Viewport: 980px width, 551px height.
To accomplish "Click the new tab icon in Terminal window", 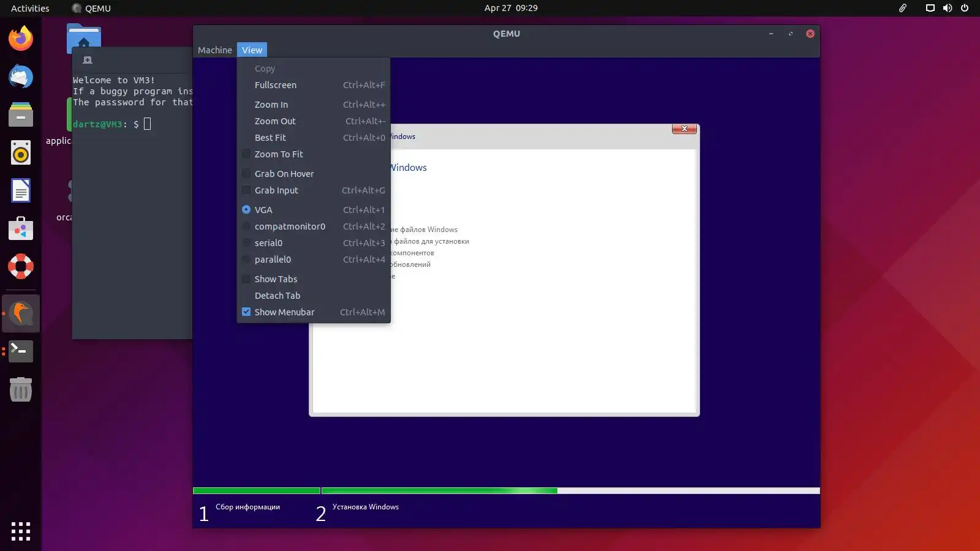I will point(88,60).
